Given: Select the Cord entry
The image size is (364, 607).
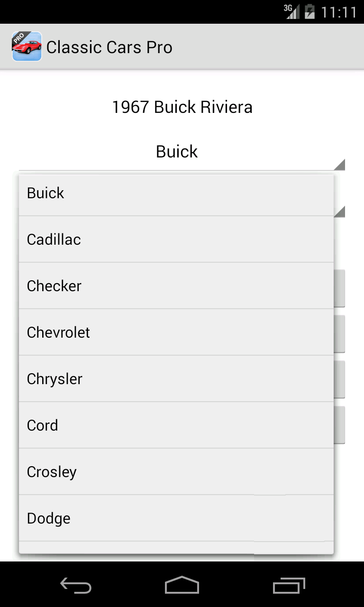Looking at the screenshot, I should 176,425.
